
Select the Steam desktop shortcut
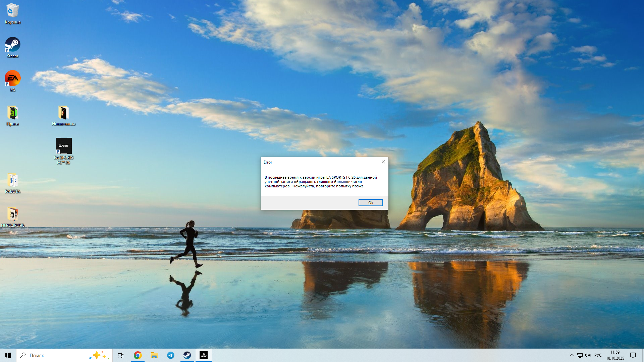(12, 48)
